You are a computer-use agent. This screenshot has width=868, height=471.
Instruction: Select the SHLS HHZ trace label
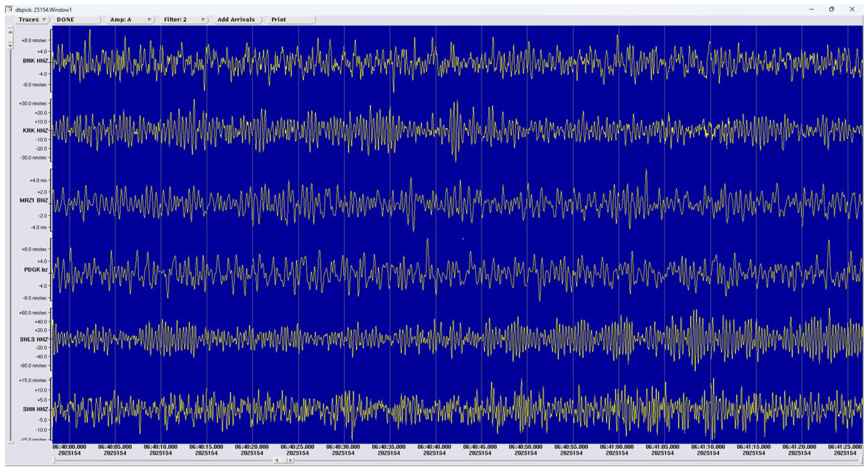tap(34, 339)
